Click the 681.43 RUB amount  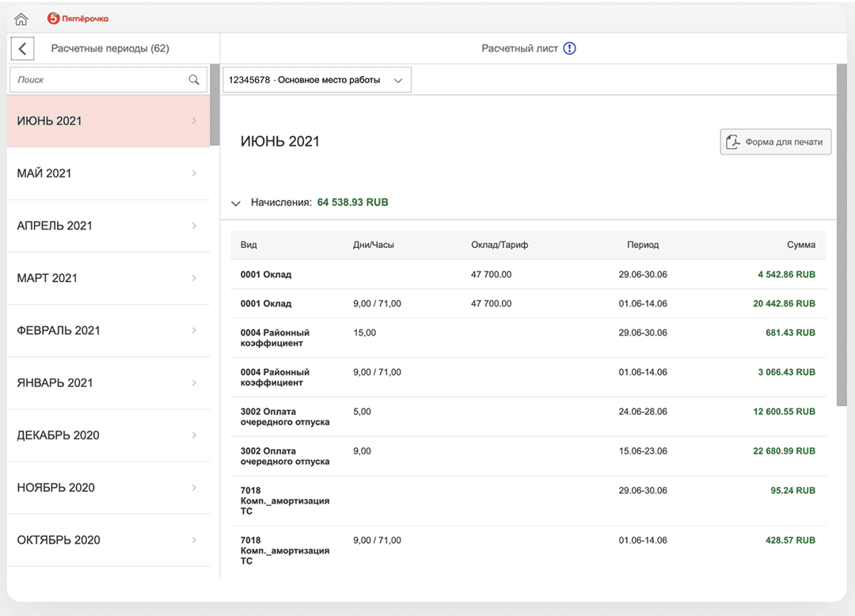coord(791,333)
